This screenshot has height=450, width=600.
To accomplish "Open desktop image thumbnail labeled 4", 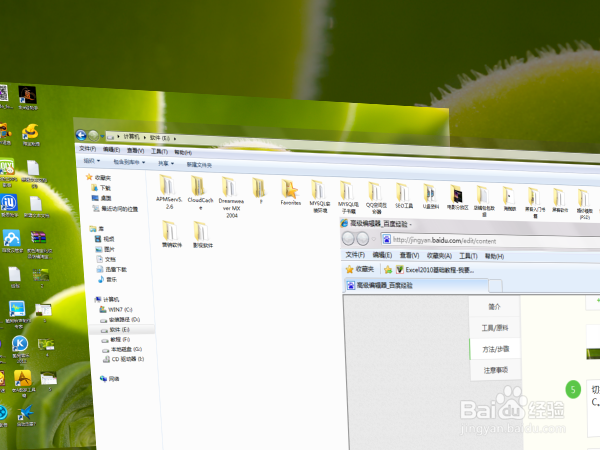I will pos(46,347).
